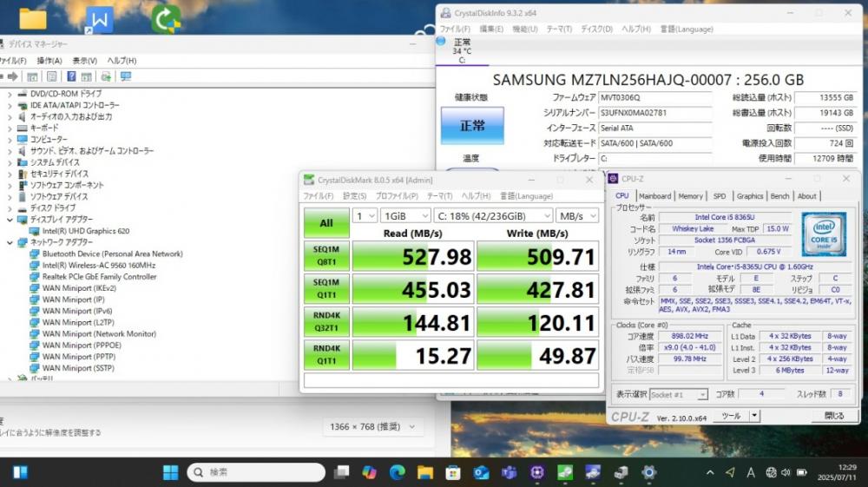Click the Settings gear icon in the taskbar
Image resolution: width=868 pixels, height=487 pixels.
[648, 472]
